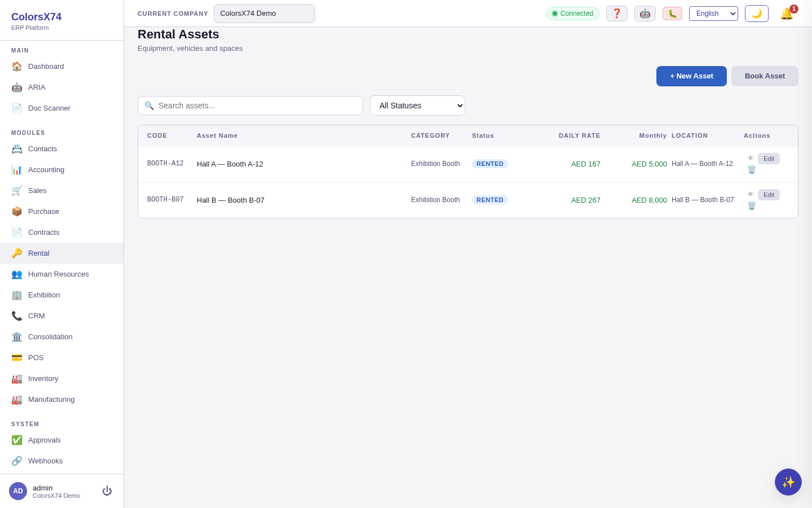Click the CRM phone icon
The width and height of the screenshot is (812, 508).
[17, 316]
